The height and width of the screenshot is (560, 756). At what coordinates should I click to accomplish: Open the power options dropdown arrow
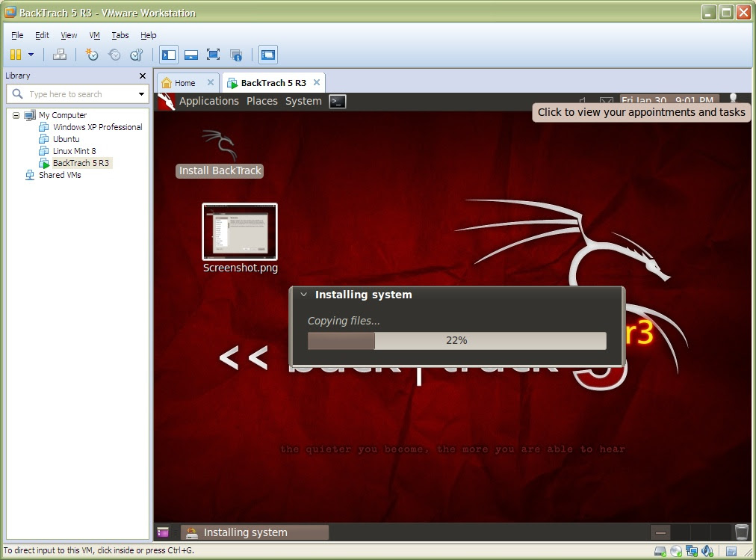(31, 55)
